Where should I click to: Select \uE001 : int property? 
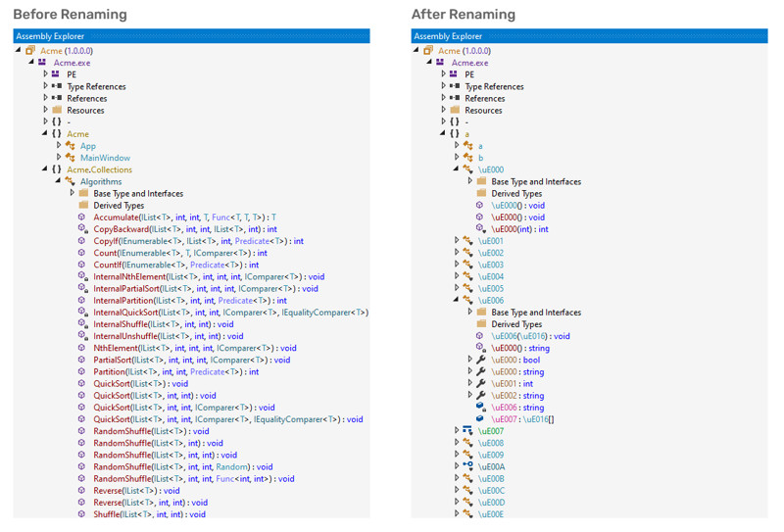tap(512, 383)
